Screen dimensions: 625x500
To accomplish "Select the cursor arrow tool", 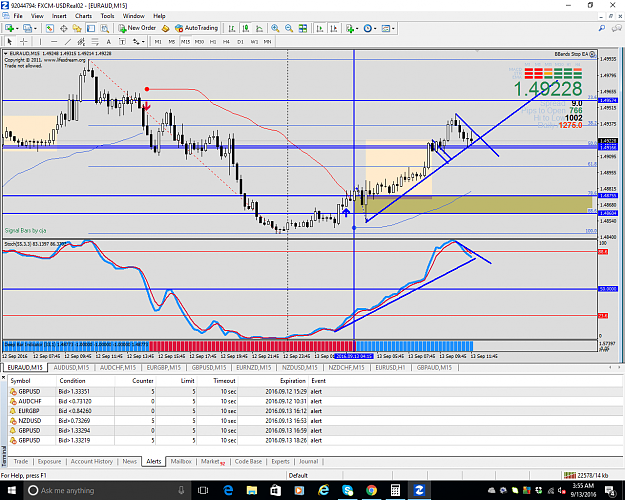I will coord(10,41).
